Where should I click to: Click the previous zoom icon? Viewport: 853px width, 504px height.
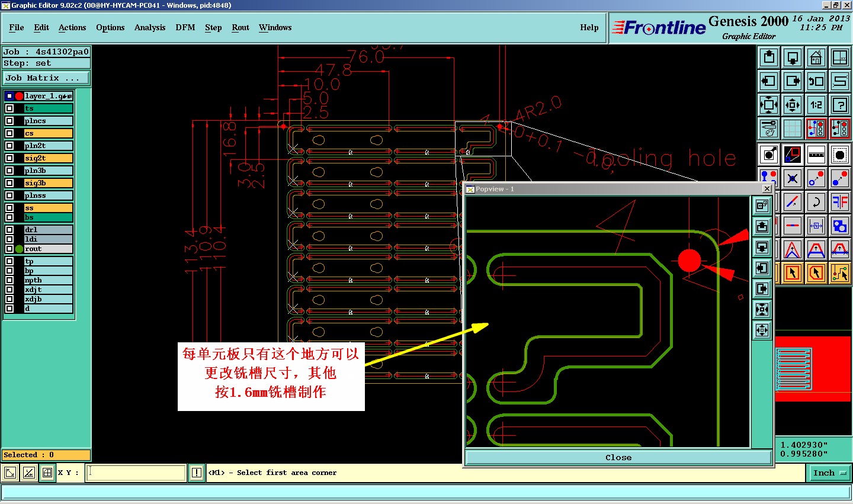click(x=816, y=81)
